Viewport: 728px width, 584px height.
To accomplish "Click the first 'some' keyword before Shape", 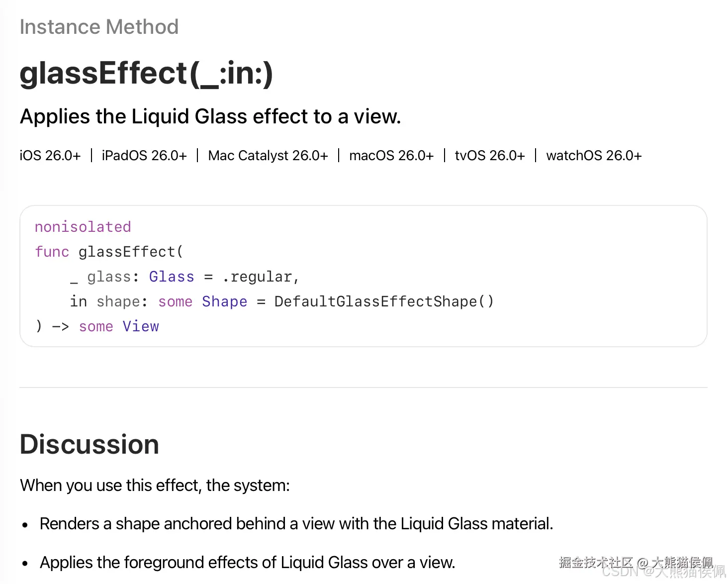I will click(175, 301).
